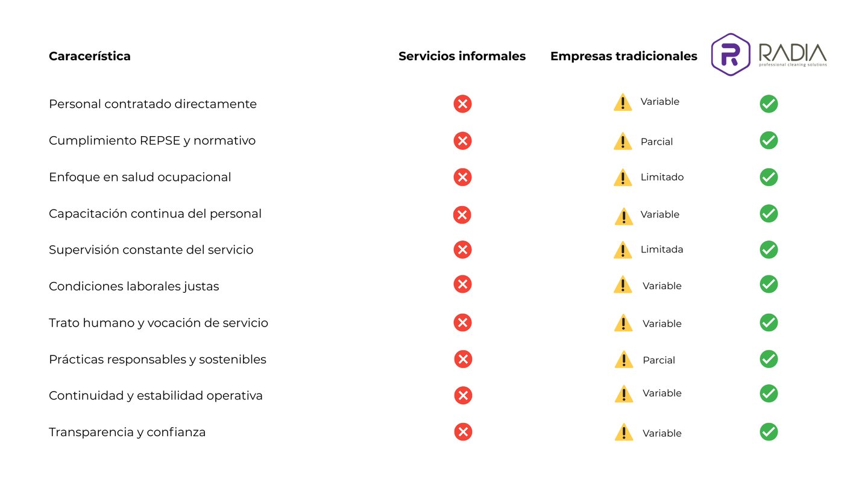Click warning triangle in Prácticas responsables row

coord(623,360)
